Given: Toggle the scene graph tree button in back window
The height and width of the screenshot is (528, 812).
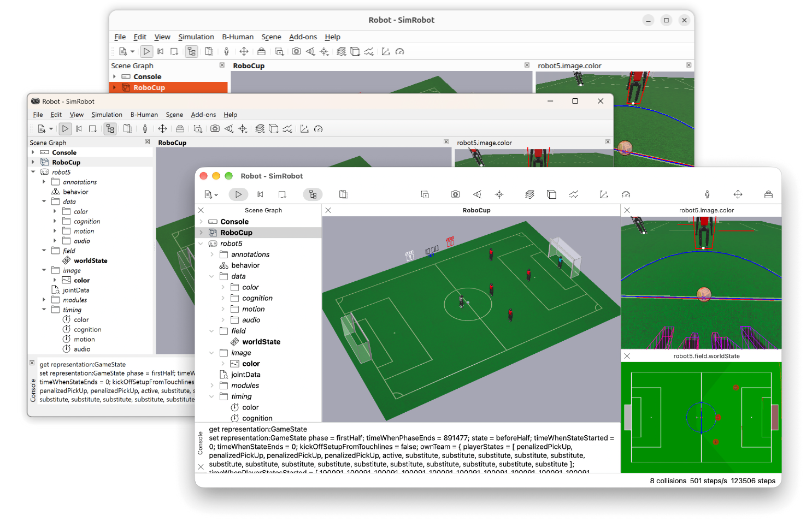Looking at the screenshot, I should (x=191, y=51).
